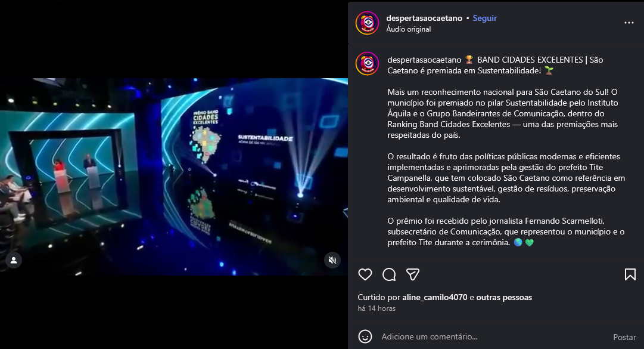The width and height of the screenshot is (644, 349).
Task: Open emoji picker for comment
Action: (365, 336)
